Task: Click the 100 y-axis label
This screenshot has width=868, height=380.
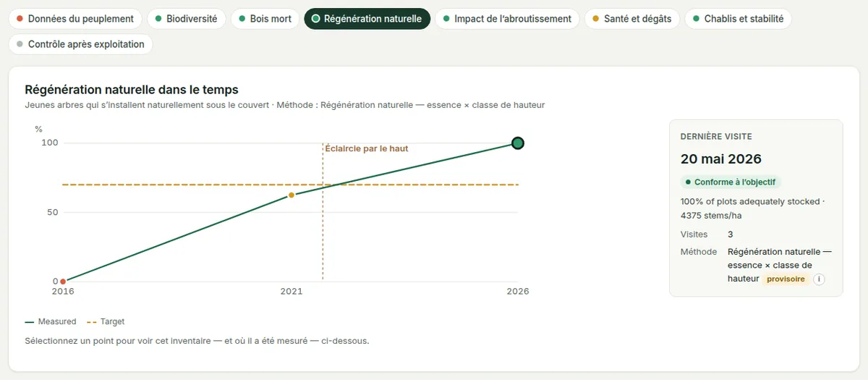Action: coord(49,143)
